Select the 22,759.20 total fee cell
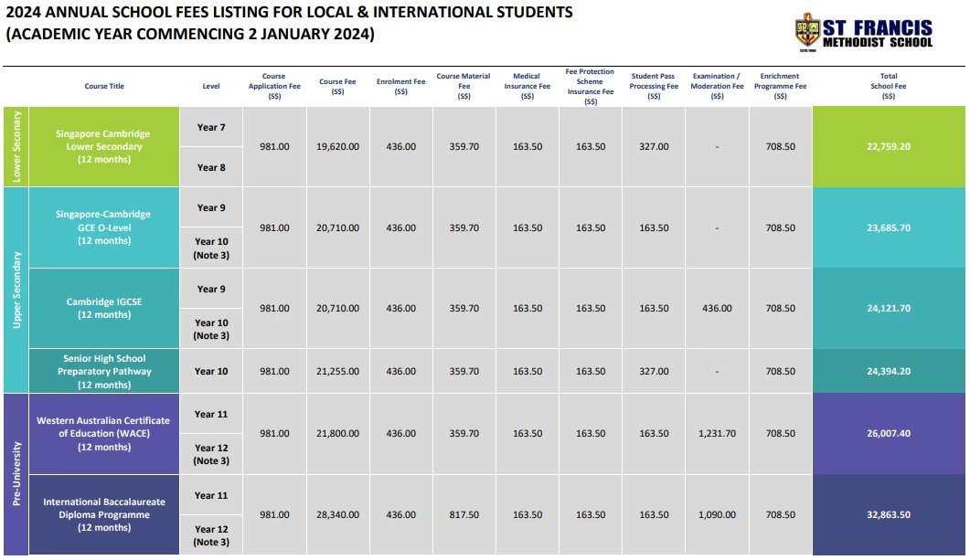This screenshot has height=560, width=970. pyautogui.click(x=889, y=146)
